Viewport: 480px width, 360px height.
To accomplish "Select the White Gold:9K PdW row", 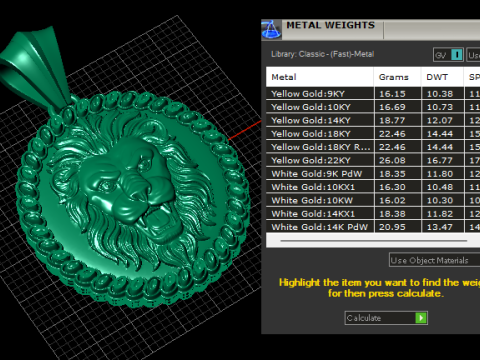I will pyautogui.click(x=373, y=174).
